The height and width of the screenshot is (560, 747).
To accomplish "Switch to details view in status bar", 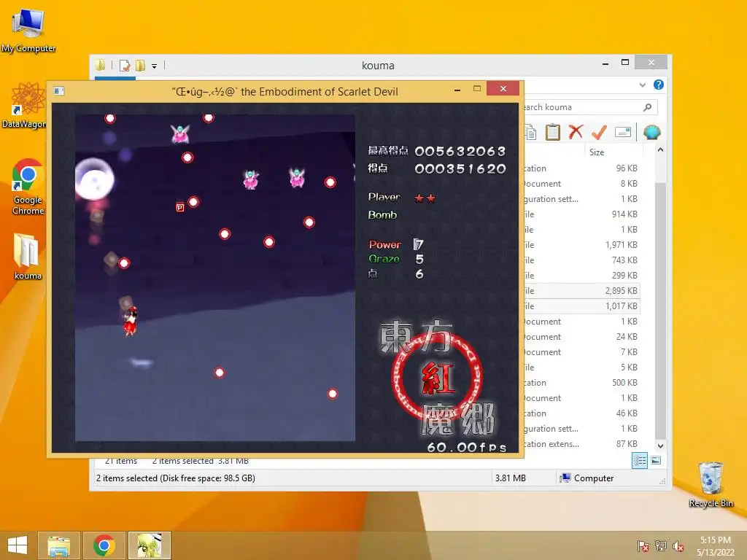I will click(x=639, y=461).
